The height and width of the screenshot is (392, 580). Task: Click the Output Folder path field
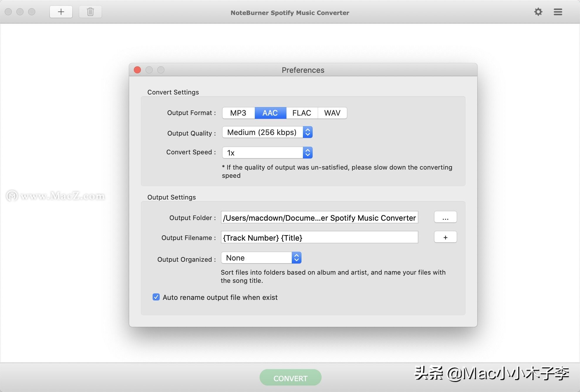(x=319, y=217)
